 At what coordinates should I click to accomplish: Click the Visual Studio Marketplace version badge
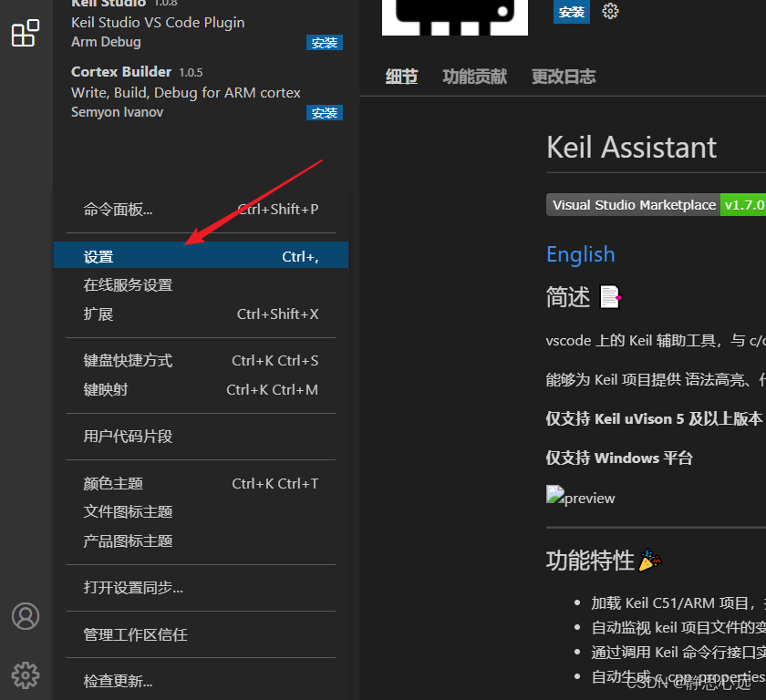(x=656, y=205)
